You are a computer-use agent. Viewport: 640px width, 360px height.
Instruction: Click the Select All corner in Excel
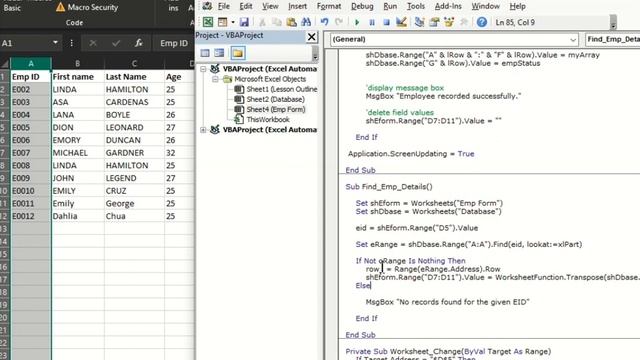[5, 64]
